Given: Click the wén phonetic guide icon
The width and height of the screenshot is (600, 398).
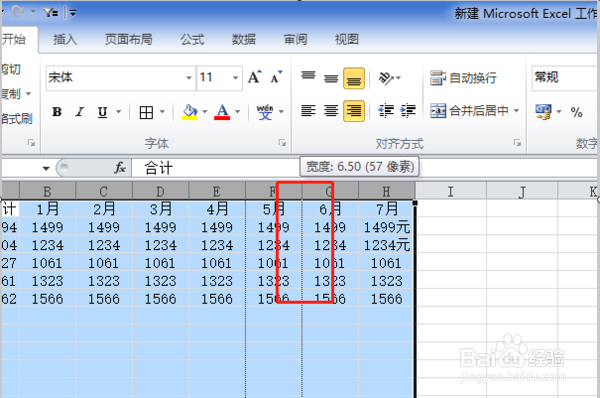Looking at the screenshot, I should tap(265, 112).
